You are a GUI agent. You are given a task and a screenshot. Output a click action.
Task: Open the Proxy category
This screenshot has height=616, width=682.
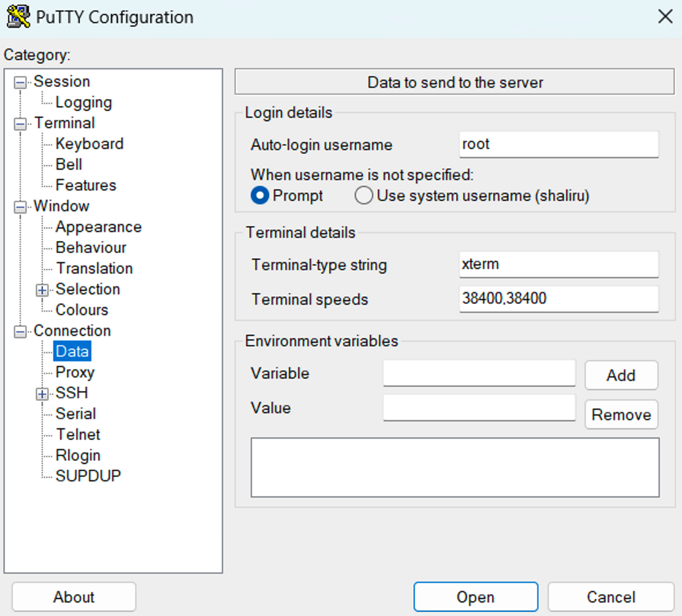[x=75, y=372]
